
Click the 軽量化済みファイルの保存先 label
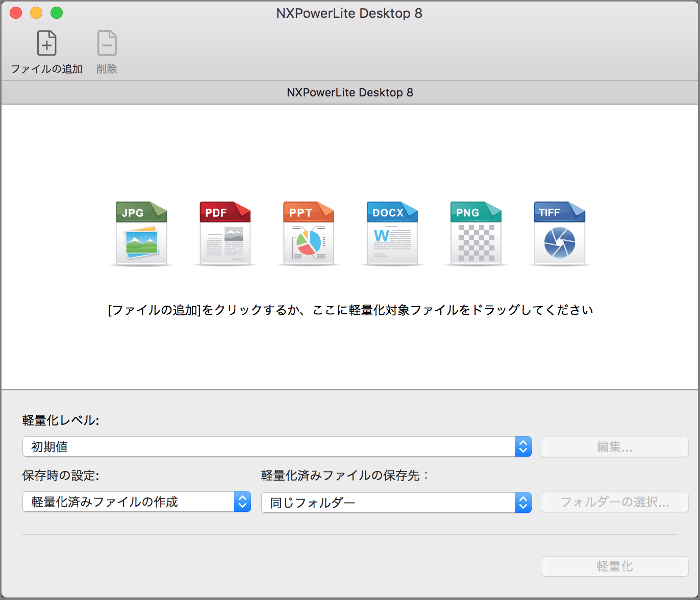[x=345, y=476]
